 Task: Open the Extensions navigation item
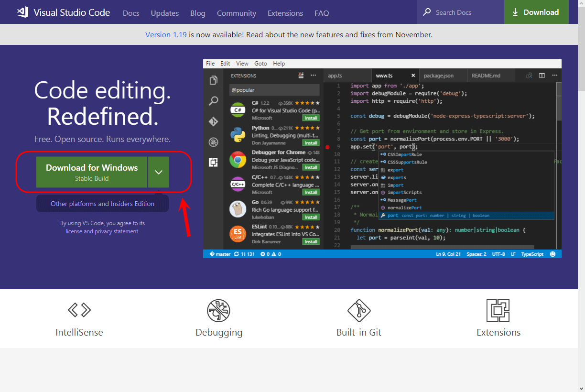285,13
